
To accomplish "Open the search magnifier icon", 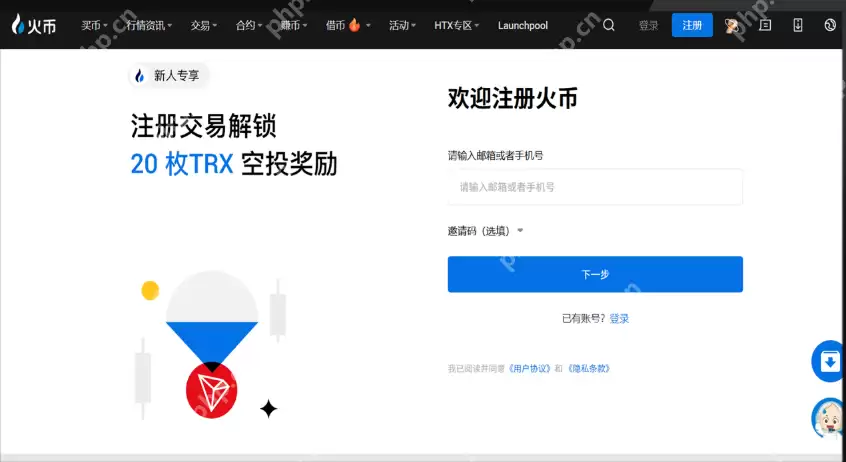I will [x=609, y=25].
